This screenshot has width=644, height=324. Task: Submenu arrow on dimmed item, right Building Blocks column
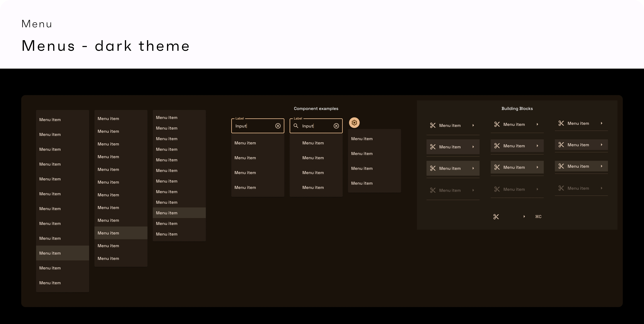coord(602,188)
